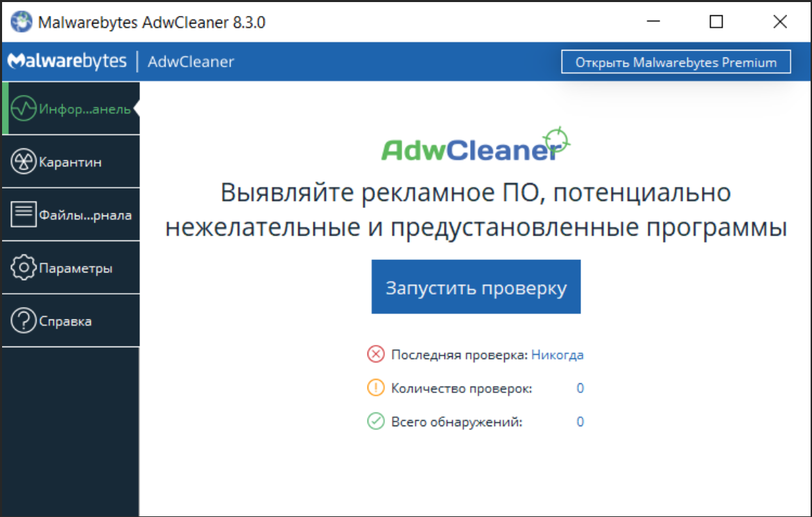Viewport: 812px width, 517px height.
Task: Open the Инфор...анель tab
Action: [x=71, y=109]
